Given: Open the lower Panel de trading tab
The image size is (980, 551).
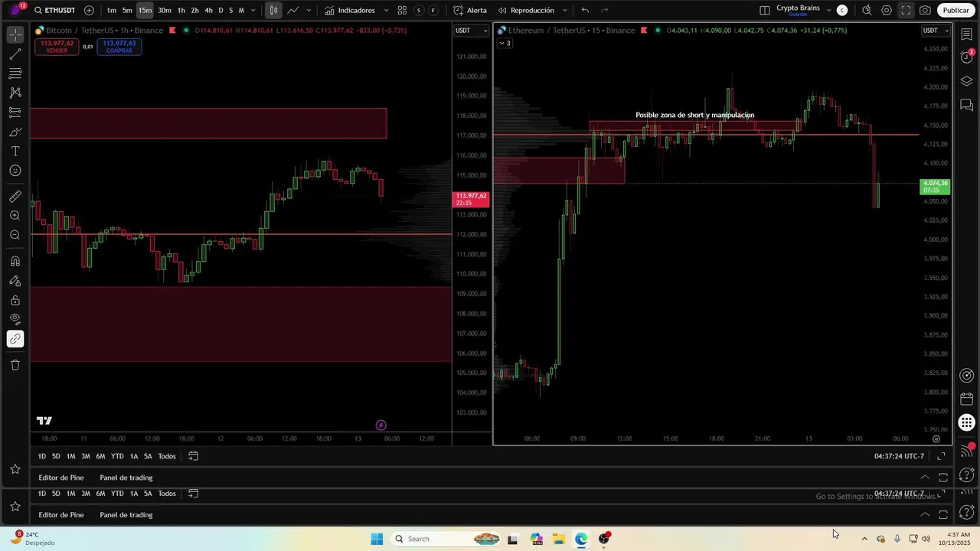Looking at the screenshot, I should (126, 515).
